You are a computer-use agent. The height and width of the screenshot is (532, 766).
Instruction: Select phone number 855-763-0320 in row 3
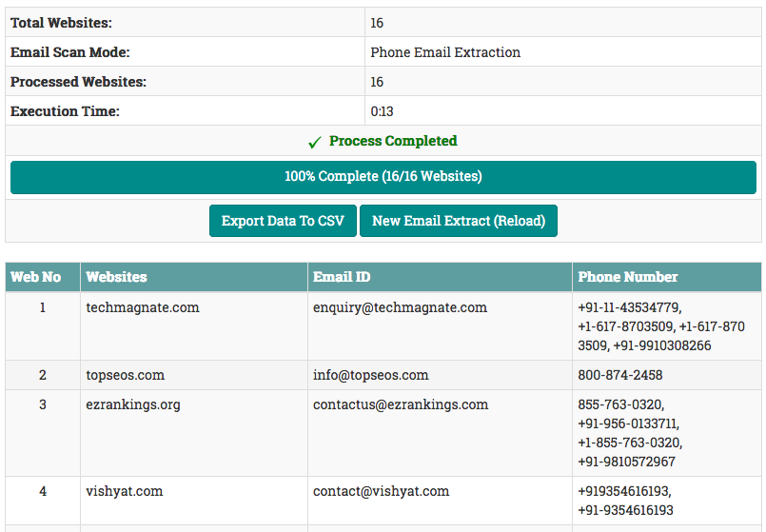(619, 404)
